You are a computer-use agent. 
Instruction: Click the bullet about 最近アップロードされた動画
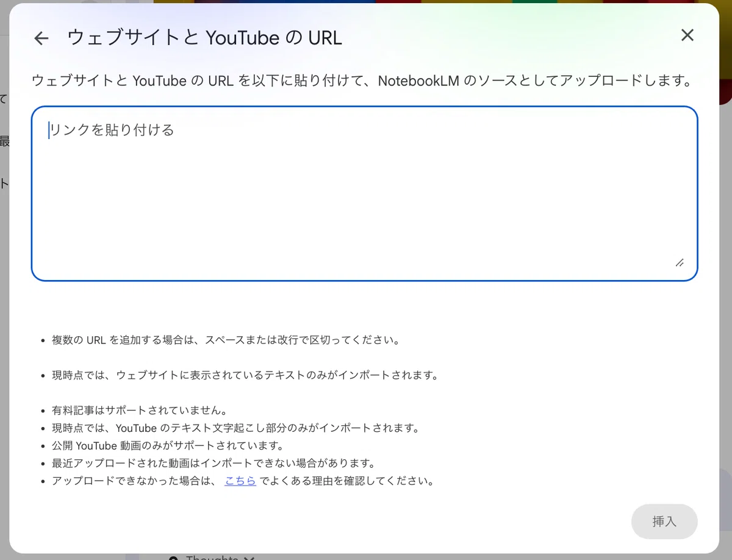[213, 463]
